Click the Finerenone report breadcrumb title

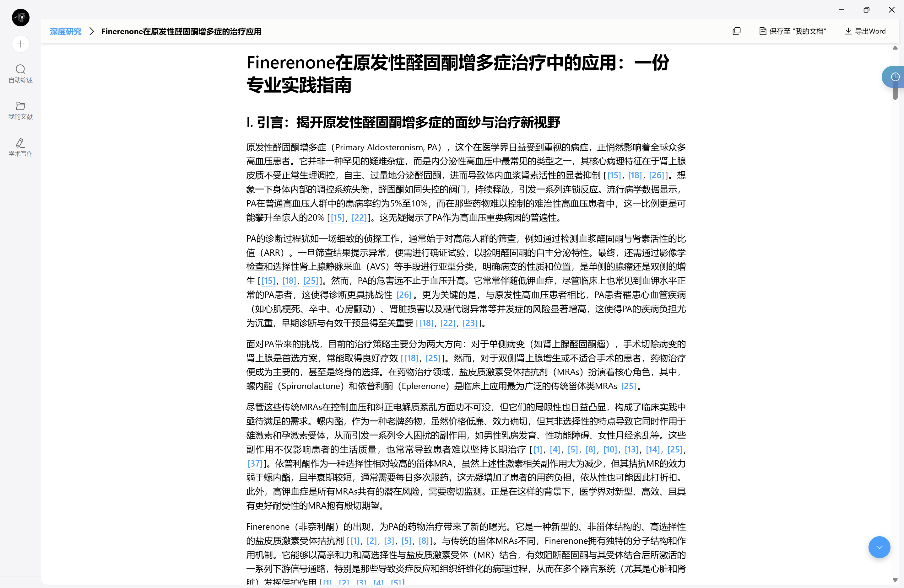pos(181,31)
